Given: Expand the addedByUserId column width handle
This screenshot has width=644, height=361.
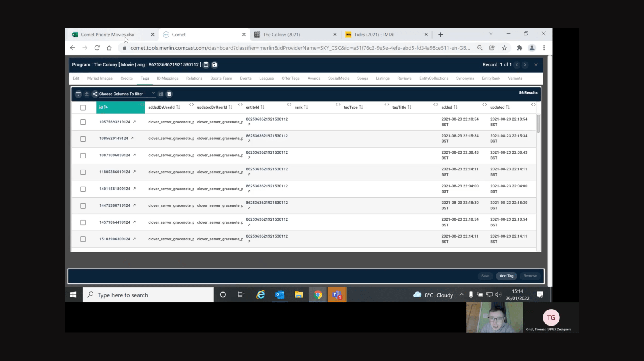Looking at the screenshot, I should tap(191, 105).
